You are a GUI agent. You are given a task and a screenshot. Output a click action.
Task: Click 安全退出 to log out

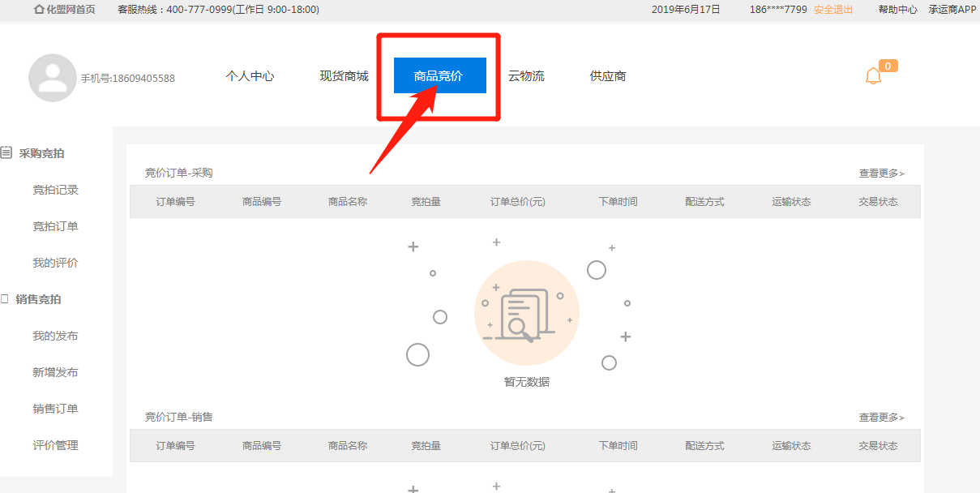click(x=833, y=10)
